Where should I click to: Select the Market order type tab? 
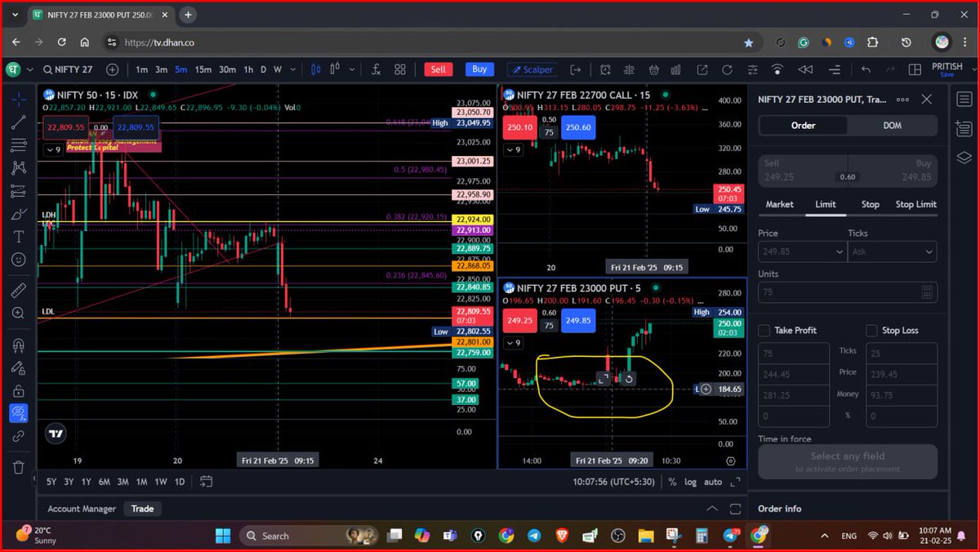click(x=779, y=204)
